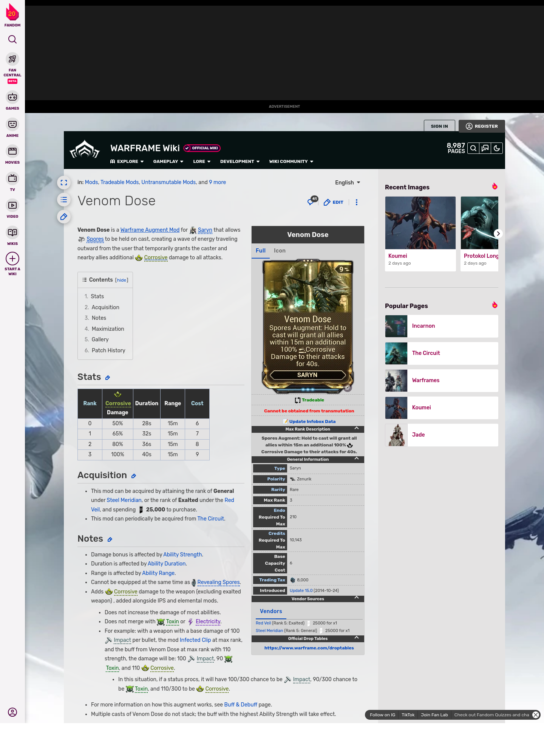Advance Recent Images carousel with arrow
Viewport: 544px width, 756px height.
pos(498,234)
